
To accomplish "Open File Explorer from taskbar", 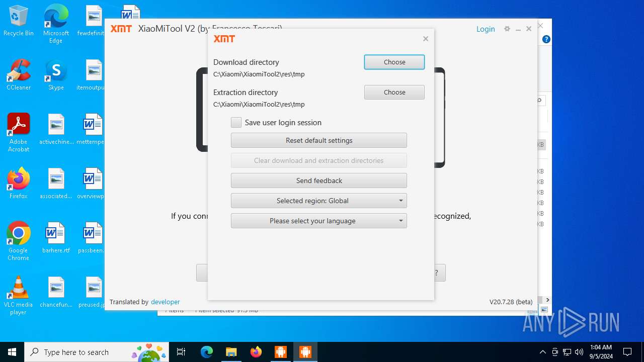I will click(231, 352).
